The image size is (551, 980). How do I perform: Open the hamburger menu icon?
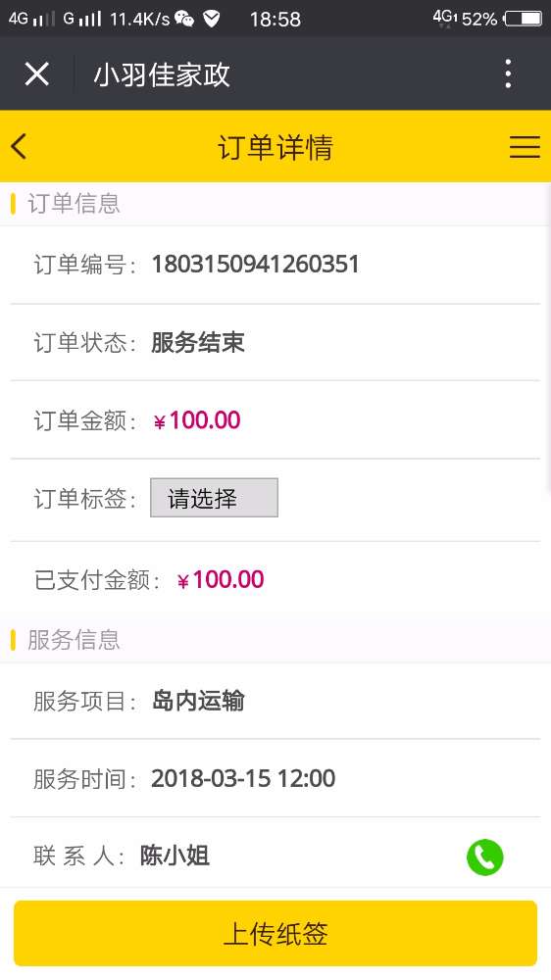click(x=525, y=147)
